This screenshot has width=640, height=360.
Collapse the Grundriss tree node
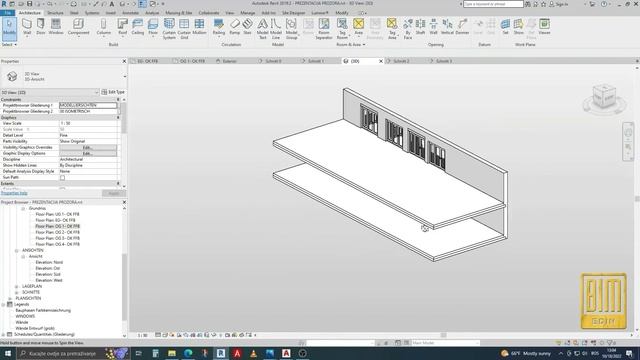(x=23, y=208)
